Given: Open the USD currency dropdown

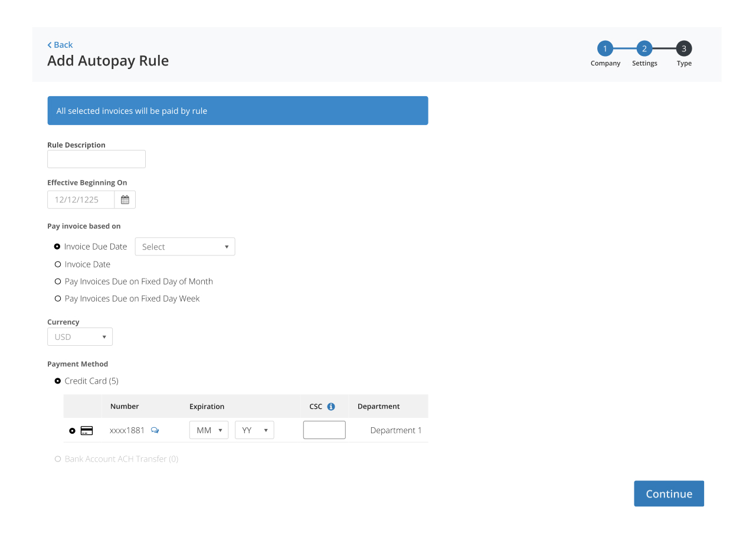Looking at the screenshot, I should (x=80, y=337).
